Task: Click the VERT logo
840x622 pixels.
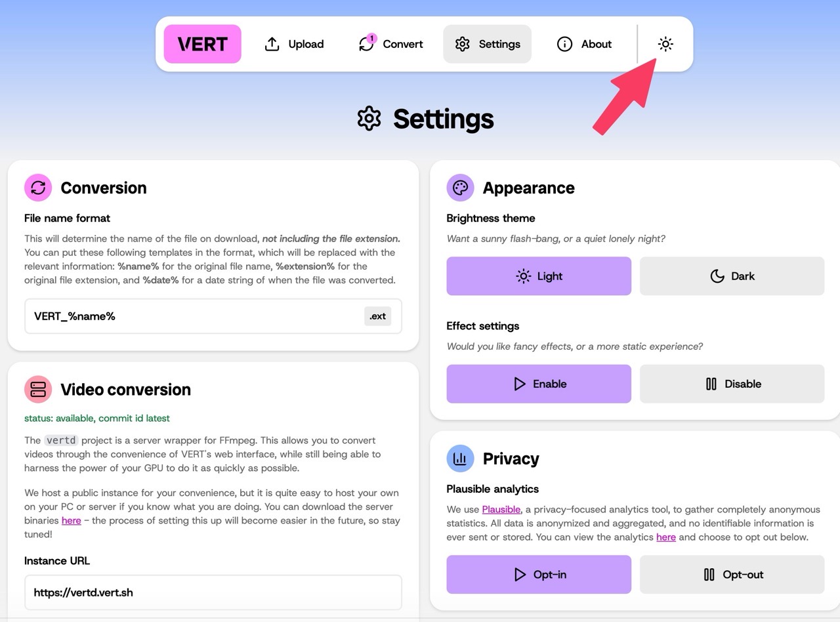Action: point(203,44)
